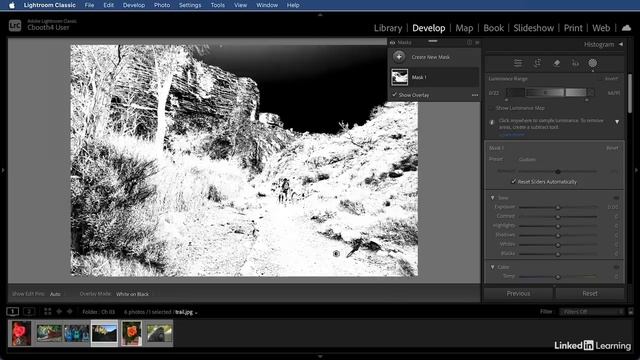Open Overlay Mode White on Black dropdown

(133, 294)
